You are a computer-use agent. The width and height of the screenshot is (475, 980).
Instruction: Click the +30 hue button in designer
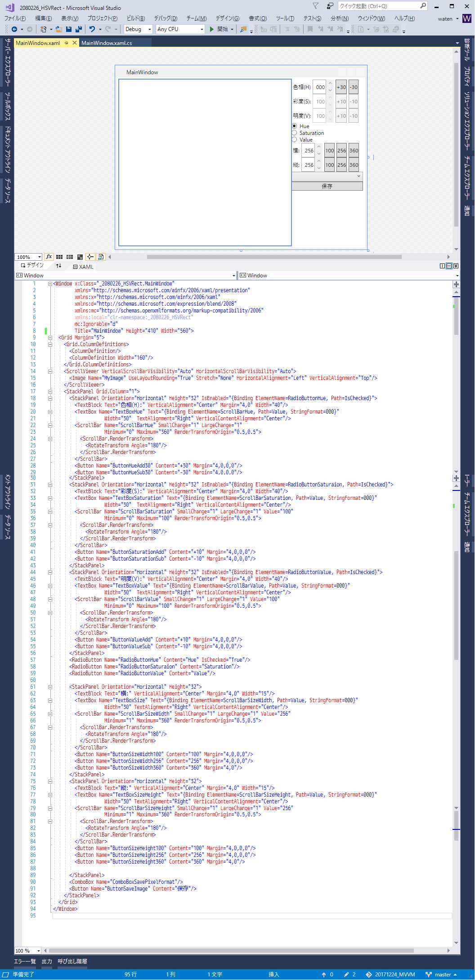pyautogui.click(x=341, y=87)
